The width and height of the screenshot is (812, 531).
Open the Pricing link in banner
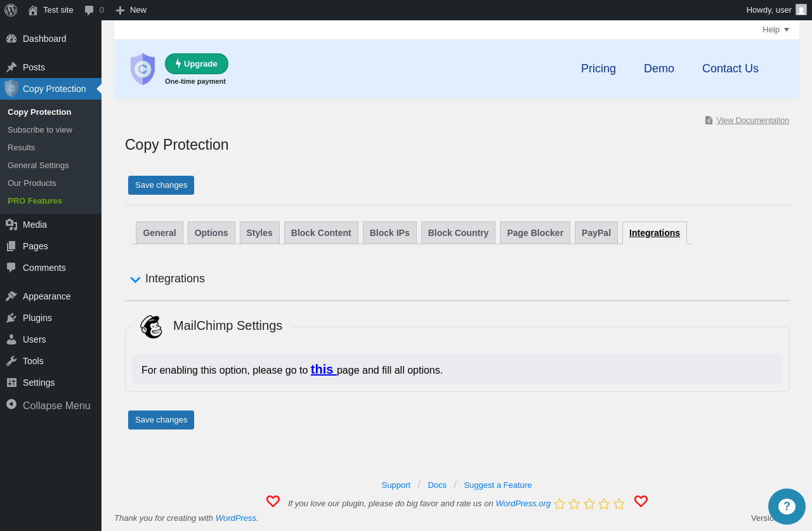click(598, 69)
